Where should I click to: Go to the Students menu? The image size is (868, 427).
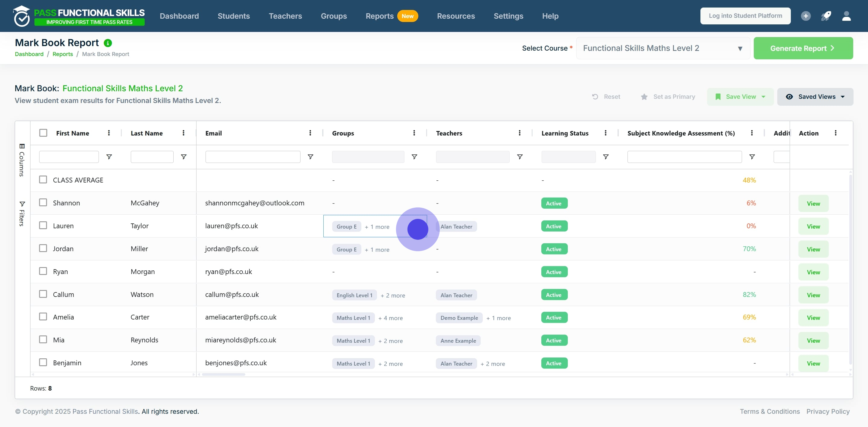pyautogui.click(x=234, y=16)
